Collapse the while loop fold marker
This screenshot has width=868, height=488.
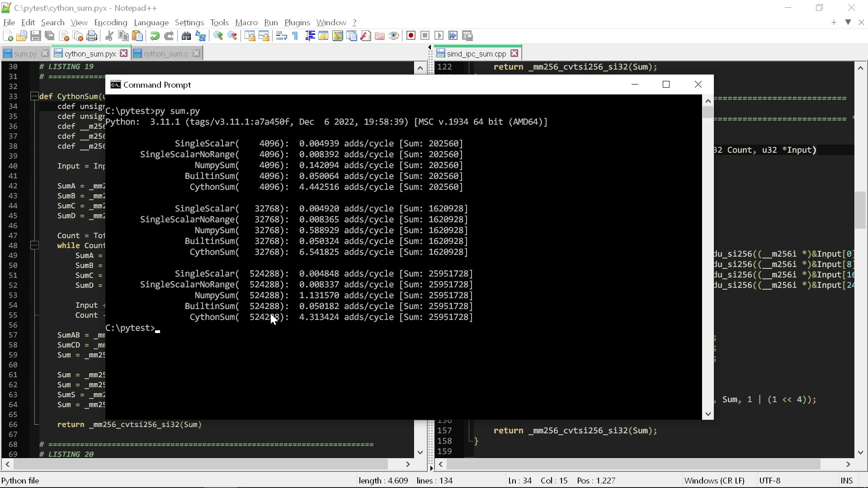[34, 245]
